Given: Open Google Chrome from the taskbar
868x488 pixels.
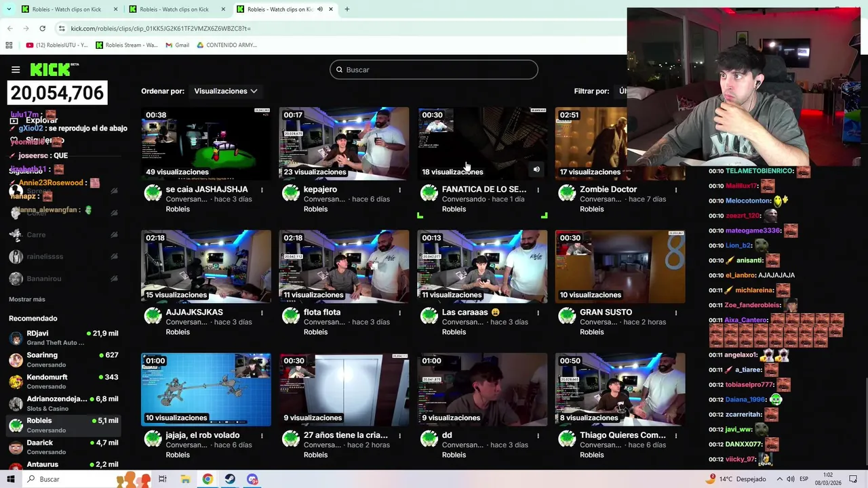Looking at the screenshot, I should 208,479.
